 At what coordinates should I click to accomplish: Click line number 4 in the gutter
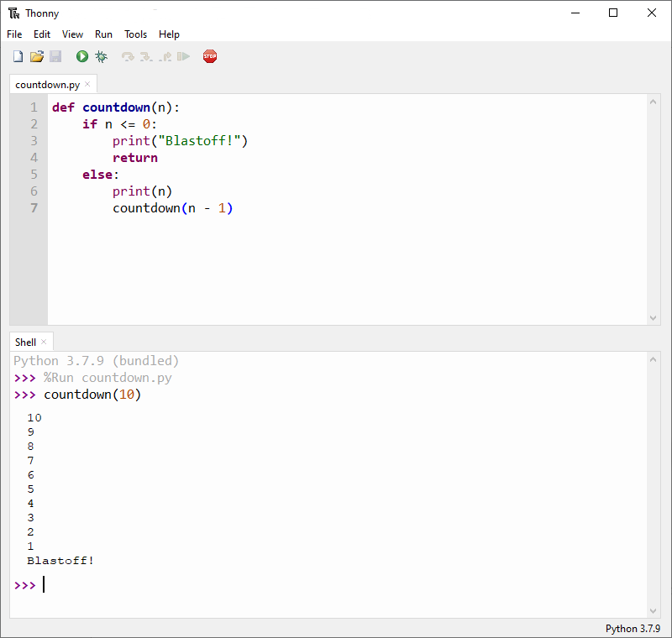click(x=34, y=158)
